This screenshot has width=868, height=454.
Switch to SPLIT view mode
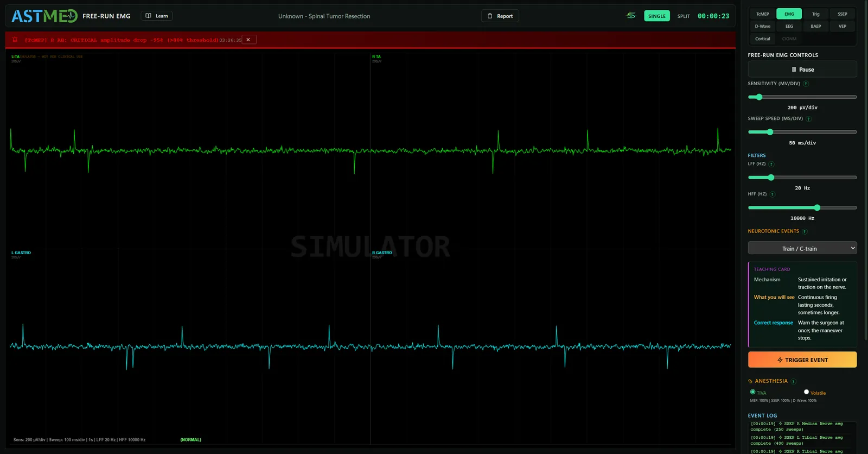click(x=684, y=16)
